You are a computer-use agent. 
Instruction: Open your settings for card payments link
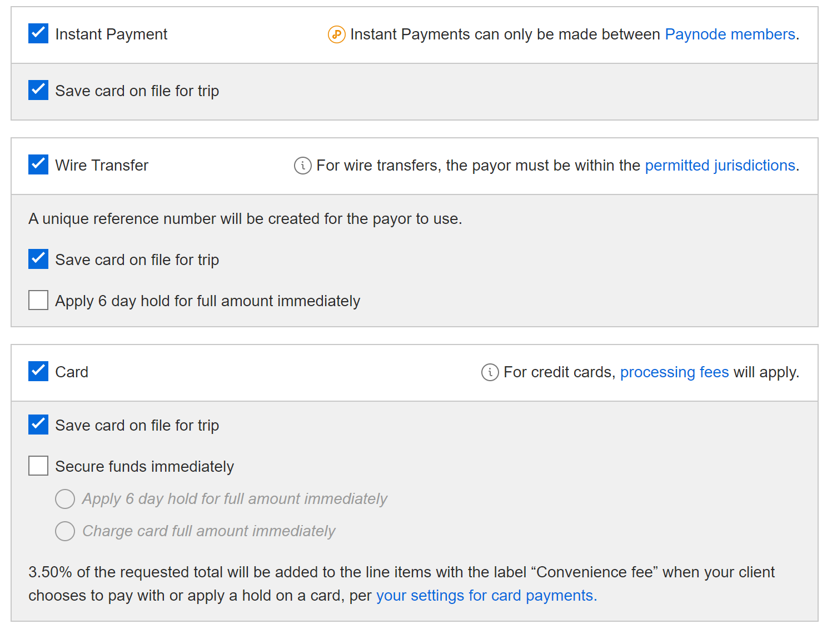tap(487, 596)
